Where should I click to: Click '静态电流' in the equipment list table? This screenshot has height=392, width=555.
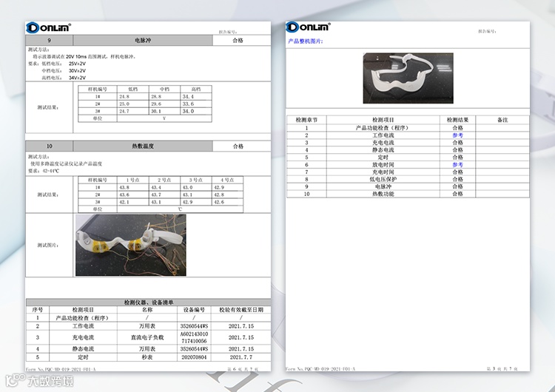(x=83, y=349)
